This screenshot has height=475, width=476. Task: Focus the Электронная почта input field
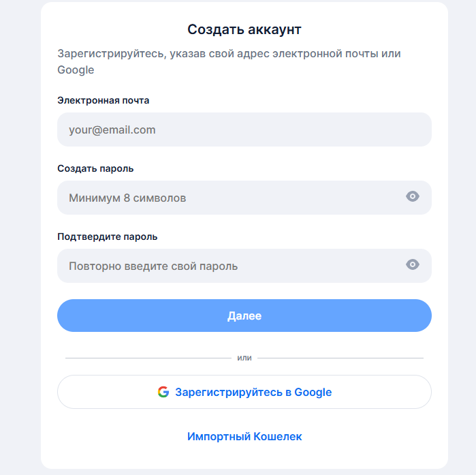coord(244,129)
